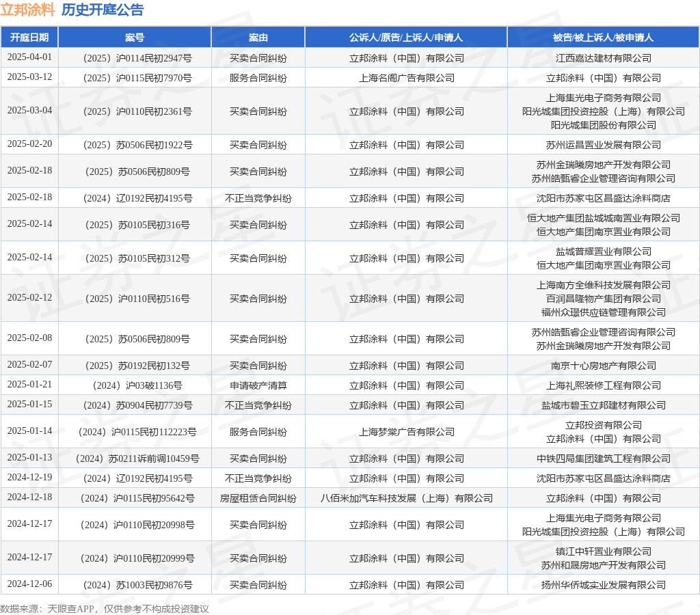This screenshot has width=700, height=615.
Task: Select date cell 2025-02-20
Action: [29, 143]
